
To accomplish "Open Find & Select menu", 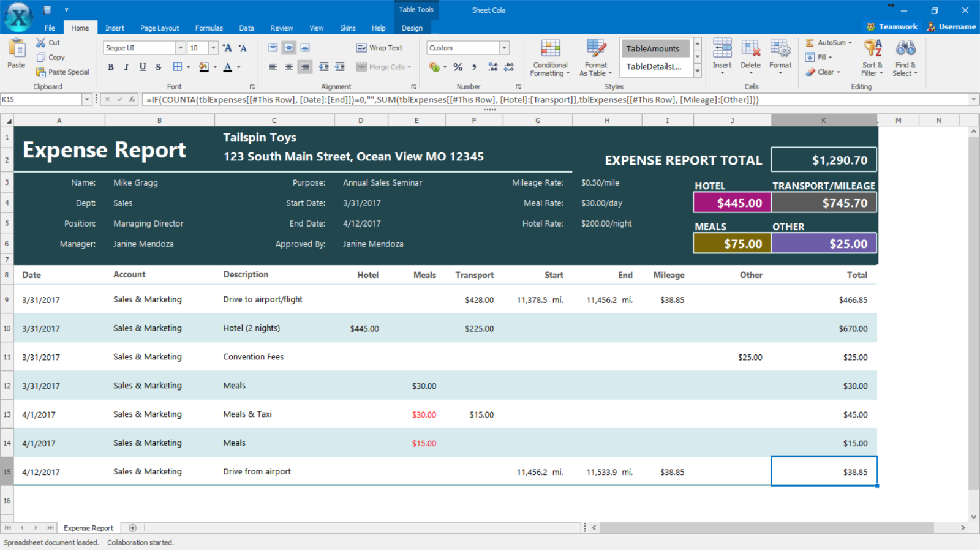I will (905, 58).
